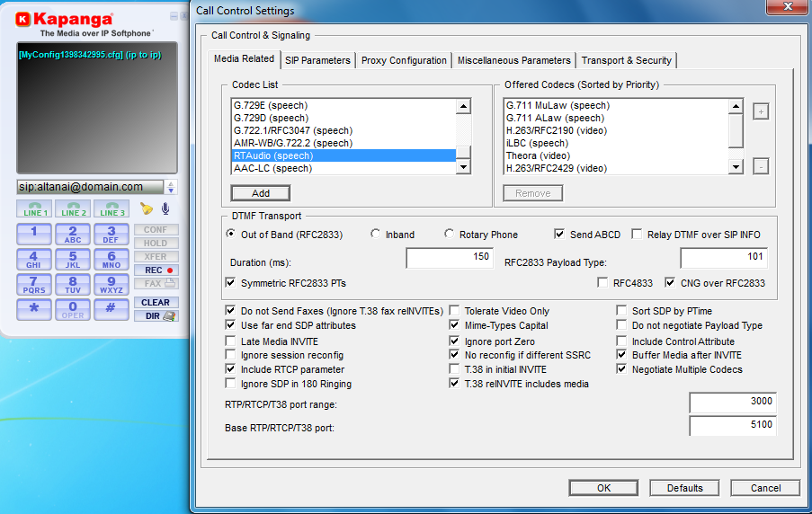Open the SIP address history dropdown
The image size is (812, 514).
tap(171, 187)
